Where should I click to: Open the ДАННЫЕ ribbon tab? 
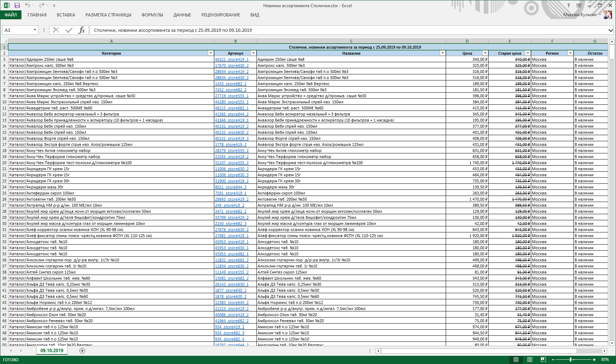point(182,15)
